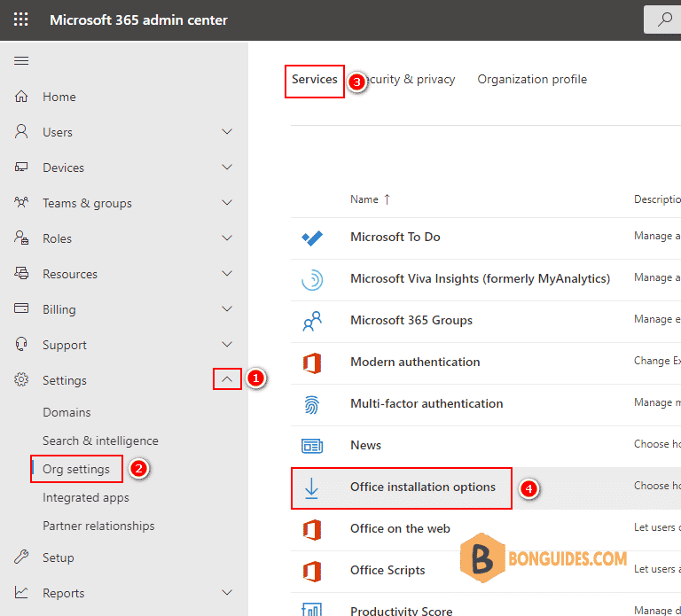Collapse the Settings menu chevron
The image size is (681, 616).
[x=227, y=379]
